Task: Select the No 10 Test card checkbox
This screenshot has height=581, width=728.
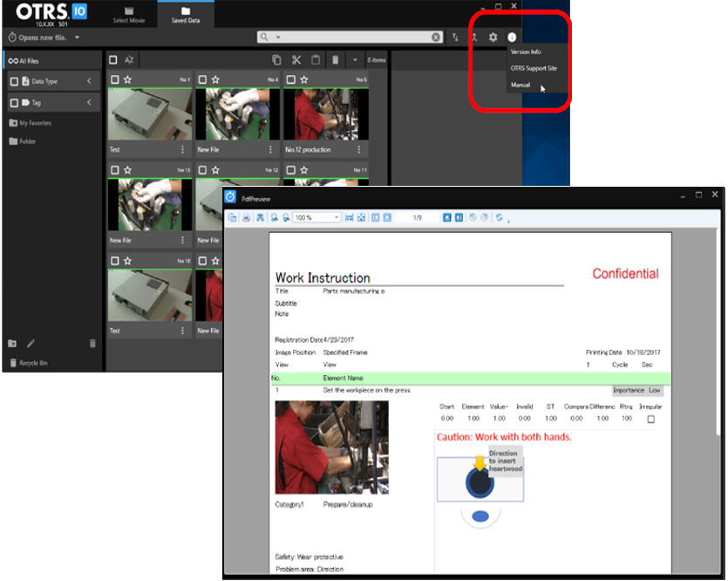Action: coord(115,261)
